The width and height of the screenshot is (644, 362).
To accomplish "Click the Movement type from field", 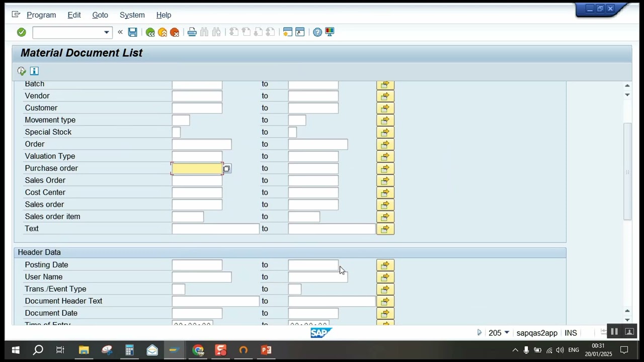I will pyautogui.click(x=181, y=120).
